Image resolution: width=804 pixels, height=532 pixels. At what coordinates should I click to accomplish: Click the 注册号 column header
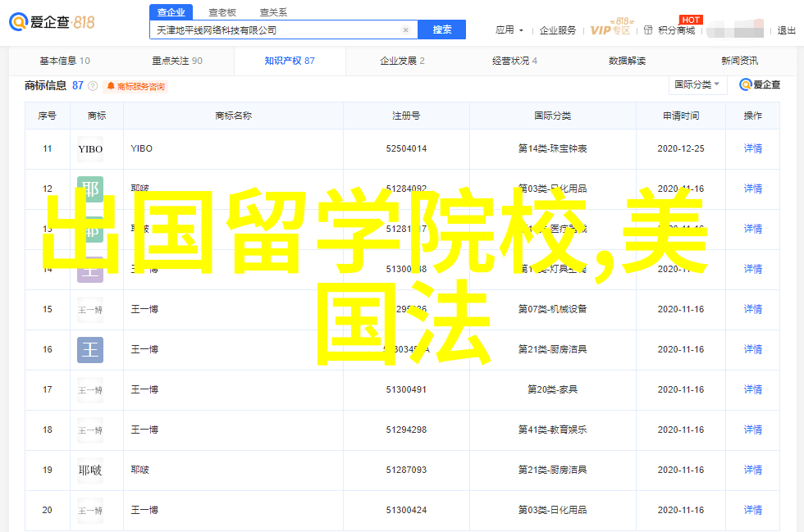(406, 116)
